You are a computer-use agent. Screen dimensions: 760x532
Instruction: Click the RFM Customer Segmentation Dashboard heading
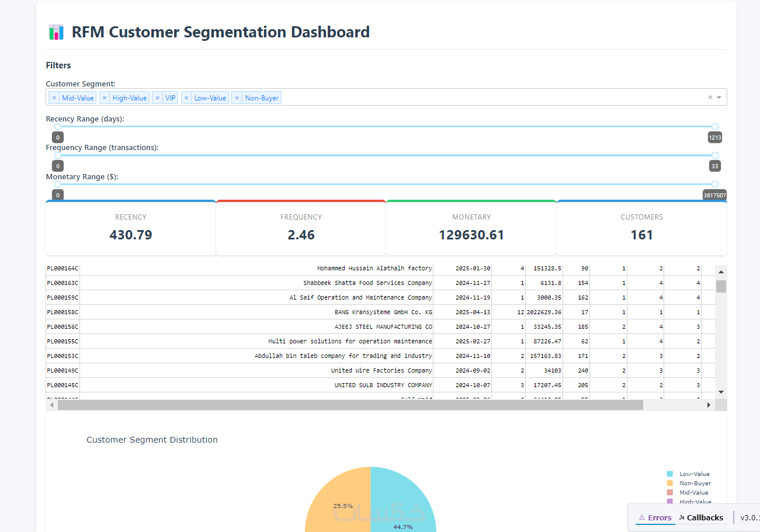coord(221,32)
